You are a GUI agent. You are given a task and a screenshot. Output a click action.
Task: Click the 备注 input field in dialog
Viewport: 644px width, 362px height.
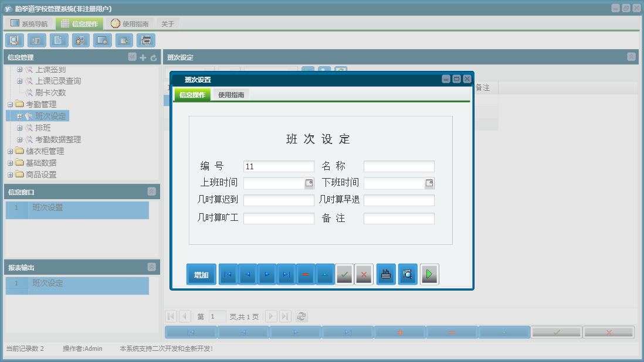399,218
